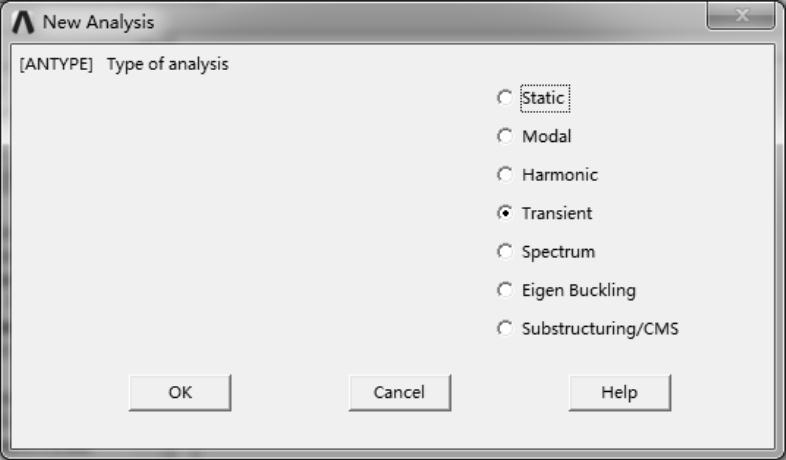This screenshot has height=460, width=786.
Task: Open Help for the ANTYPE command
Action: coord(620,393)
